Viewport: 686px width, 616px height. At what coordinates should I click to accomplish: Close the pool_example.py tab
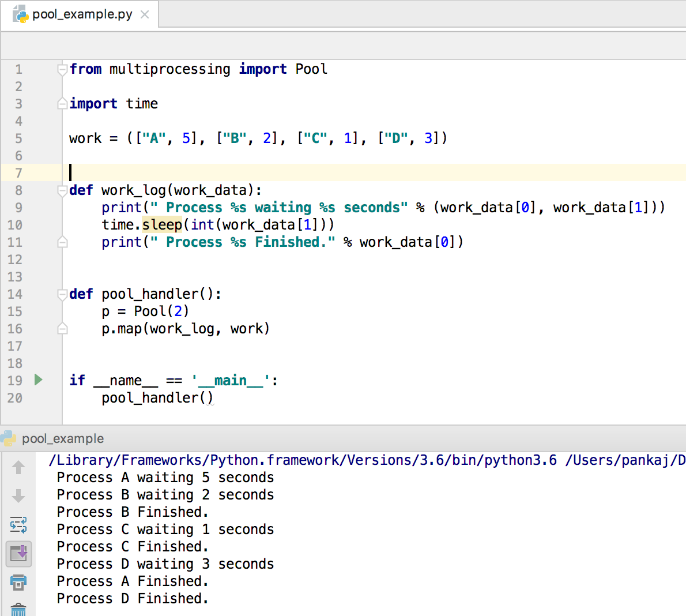click(x=144, y=16)
